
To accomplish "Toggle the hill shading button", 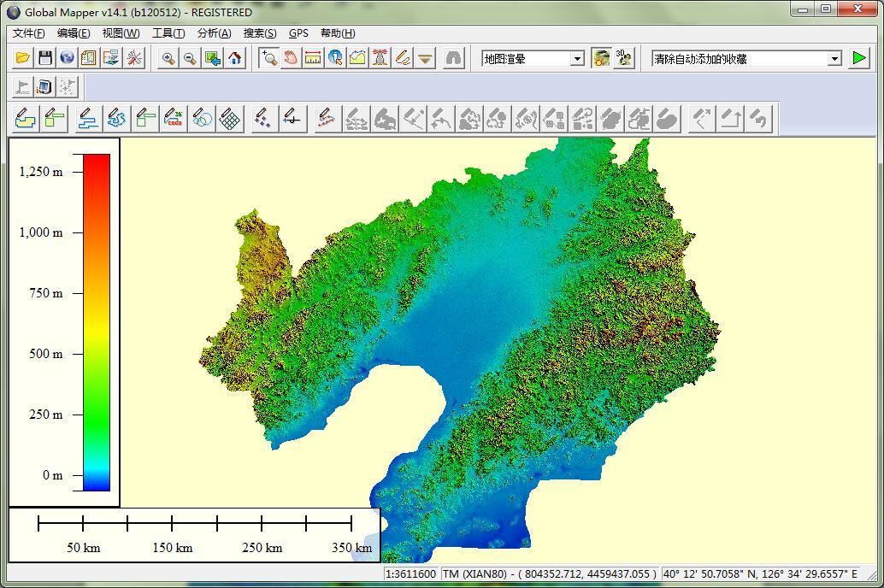I will [601, 58].
